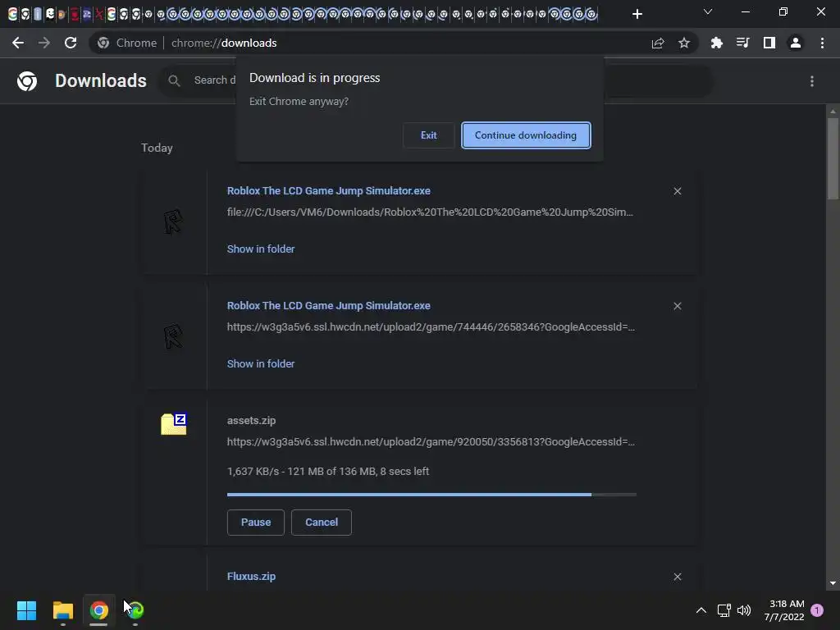Image resolution: width=840 pixels, height=630 pixels.
Task: Click the scrollbar down arrow
Action: coord(833,583)
